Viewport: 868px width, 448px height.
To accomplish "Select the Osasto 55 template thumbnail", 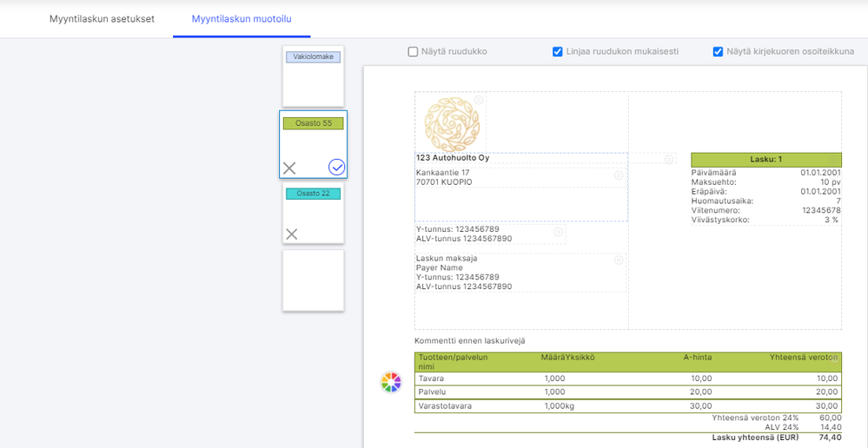I will (x=314, y=144).
